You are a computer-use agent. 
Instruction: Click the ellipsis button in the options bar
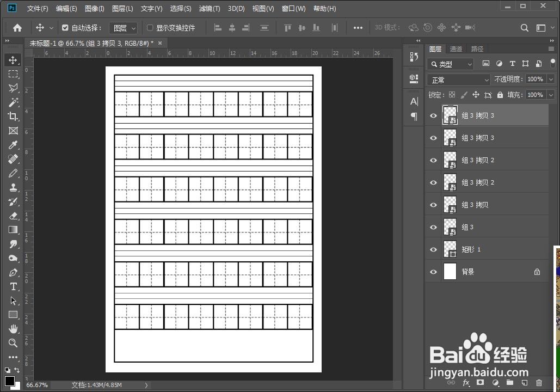tap(358, 28)
